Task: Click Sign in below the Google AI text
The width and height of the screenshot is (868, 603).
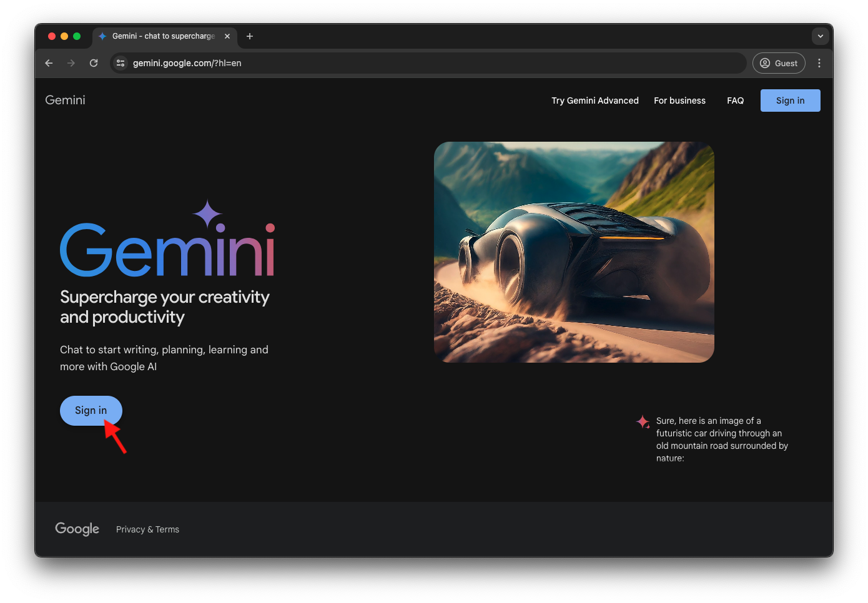Action: click(x=91, y=410)
